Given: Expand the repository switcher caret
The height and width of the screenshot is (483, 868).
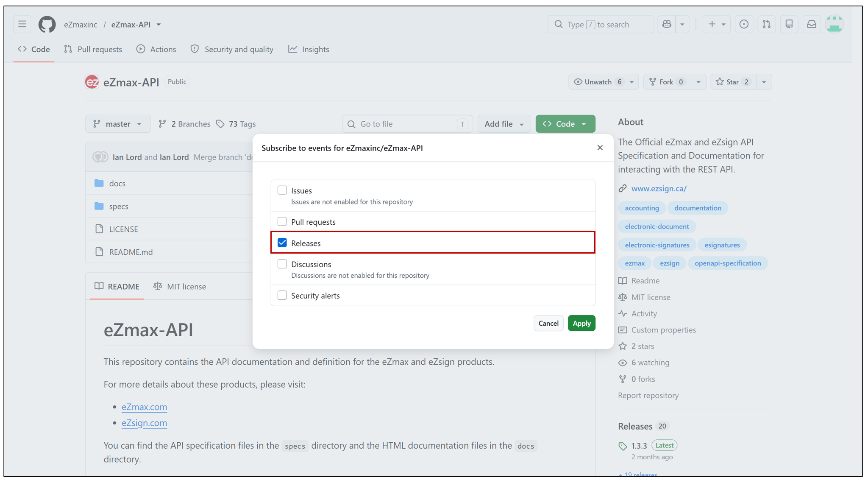Looking at the screenshot, I should click(159, 25).
